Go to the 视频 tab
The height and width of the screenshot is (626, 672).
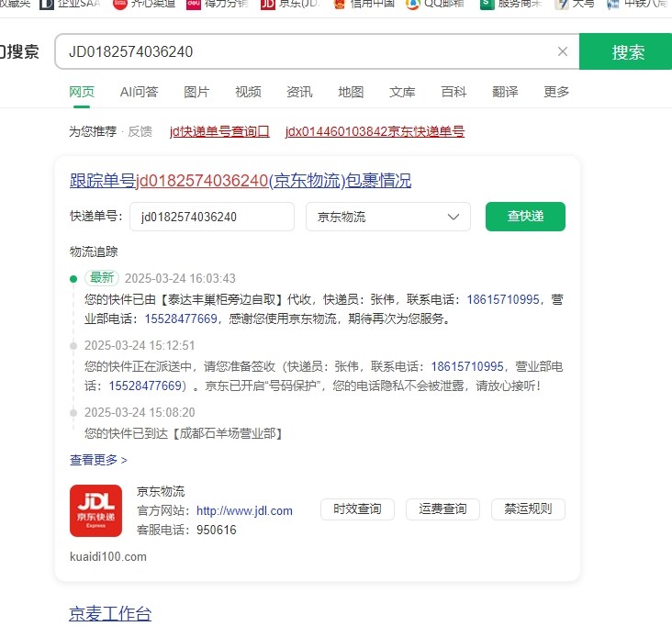[248, 92]
